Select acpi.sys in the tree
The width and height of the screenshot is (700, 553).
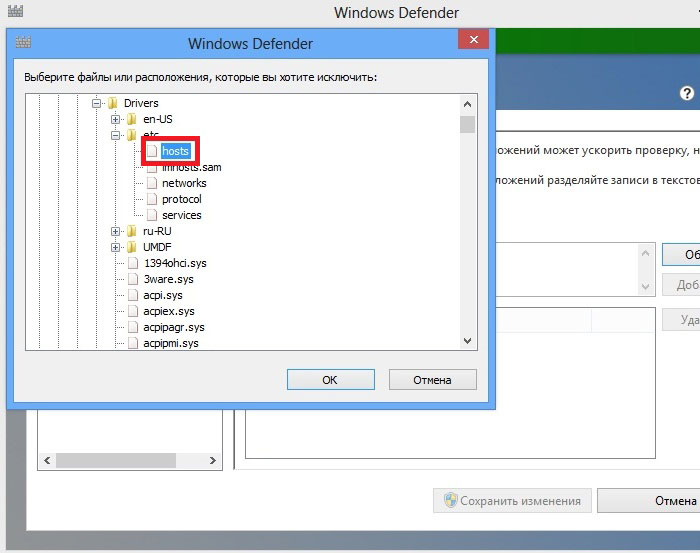click(x=163, y=295)
